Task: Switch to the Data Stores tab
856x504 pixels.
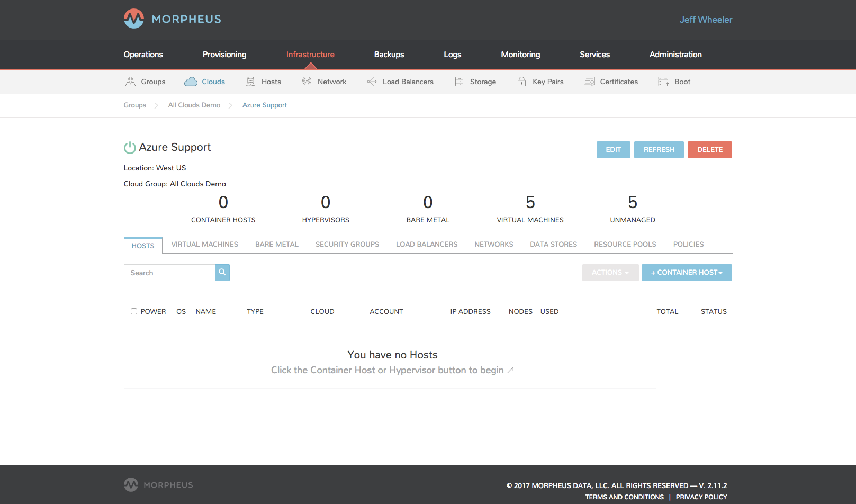Action: click(554, 244)
